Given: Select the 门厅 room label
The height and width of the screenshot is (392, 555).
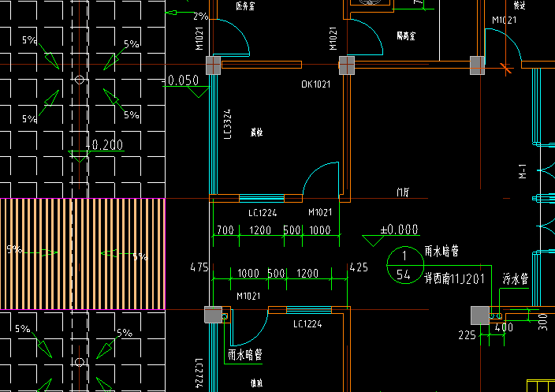Looking at the screenshot, I should tap(403, 192).
